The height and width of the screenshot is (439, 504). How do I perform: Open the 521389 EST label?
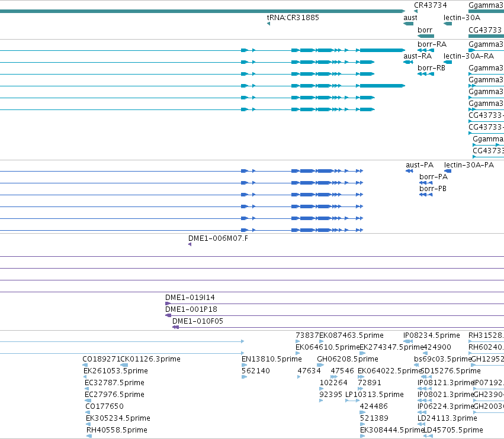coord(374,418)
